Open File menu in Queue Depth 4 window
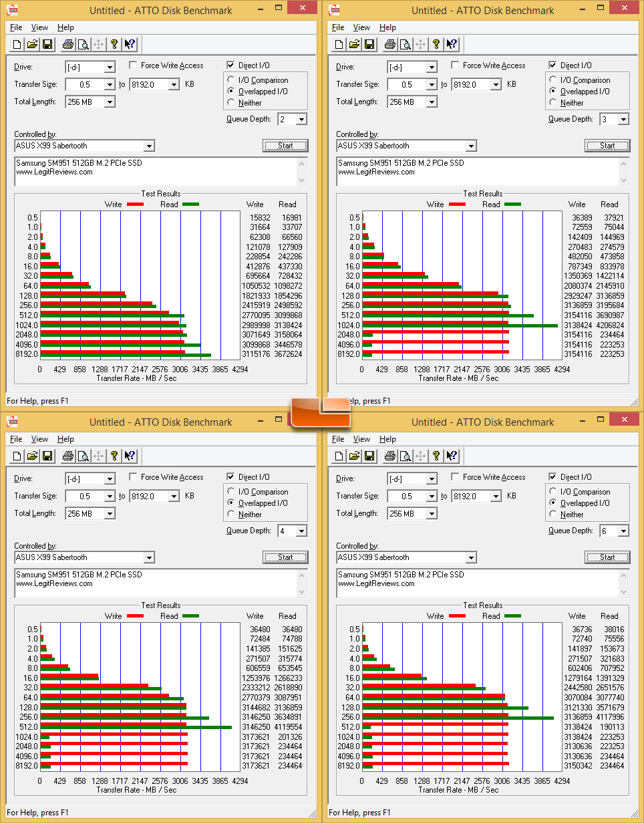Screen dimensions: 644x824 pyautogui.click(x=16, y=439)
